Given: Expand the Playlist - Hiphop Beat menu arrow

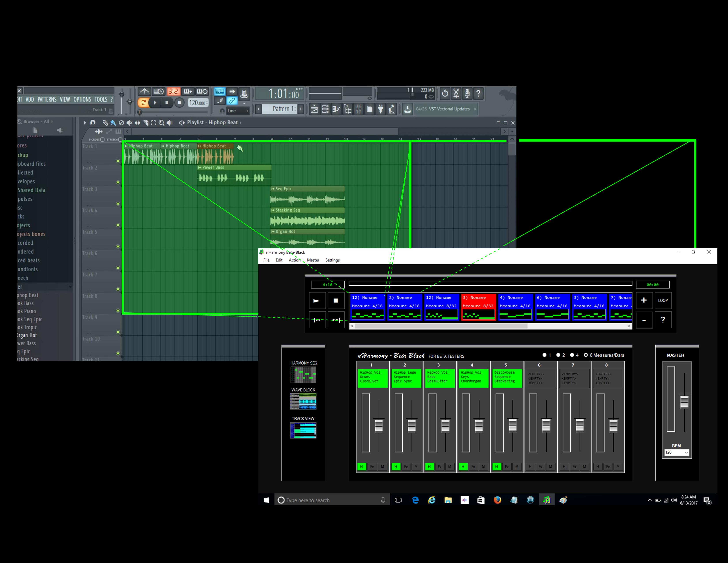Looking at the screenshot, I should pyautogui.click(x=240, y=123).
